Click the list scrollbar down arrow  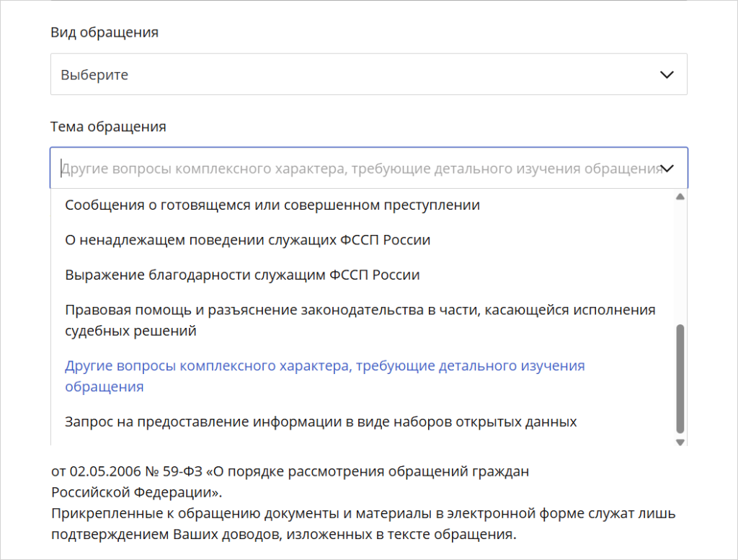(x=679, y=442)
